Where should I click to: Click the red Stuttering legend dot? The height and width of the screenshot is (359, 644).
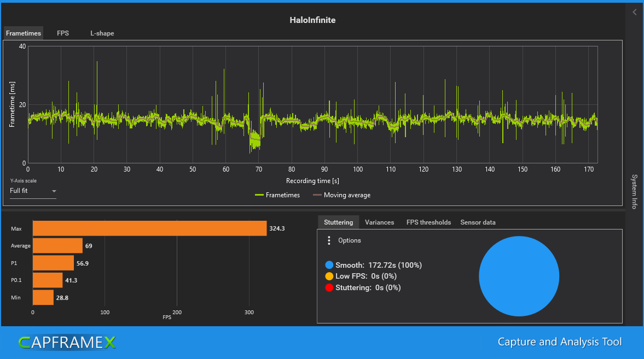click(x=329, y=287)
